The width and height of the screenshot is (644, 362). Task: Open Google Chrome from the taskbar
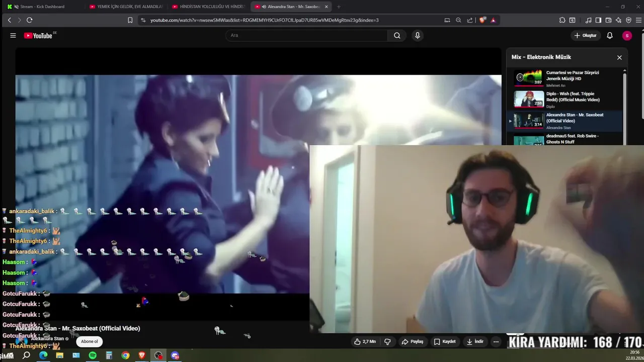coord(125,355)
